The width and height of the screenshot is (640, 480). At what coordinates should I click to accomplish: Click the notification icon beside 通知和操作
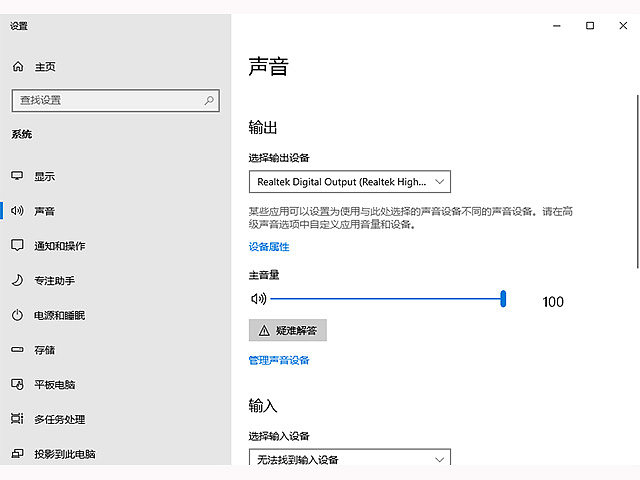click(x=17, y=245)
